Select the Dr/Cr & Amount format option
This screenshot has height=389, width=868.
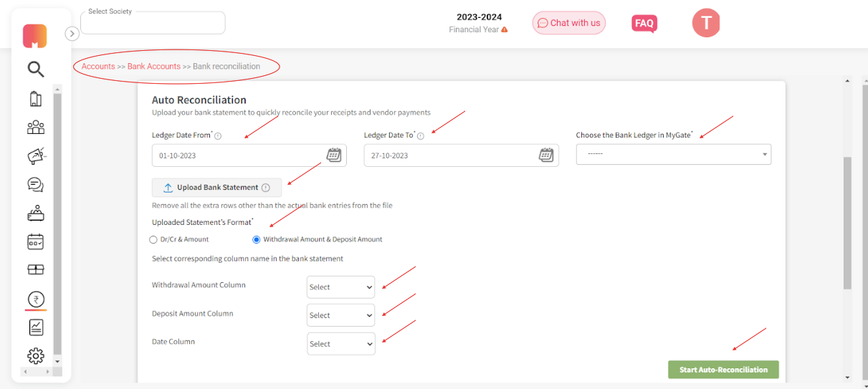click(x=153, y=239)
